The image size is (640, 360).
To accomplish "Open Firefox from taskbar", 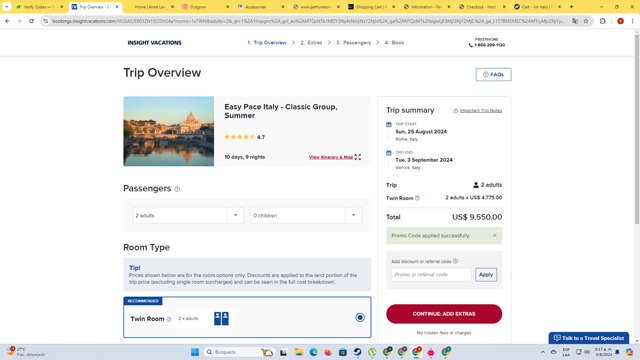I will tap(328, 352).
